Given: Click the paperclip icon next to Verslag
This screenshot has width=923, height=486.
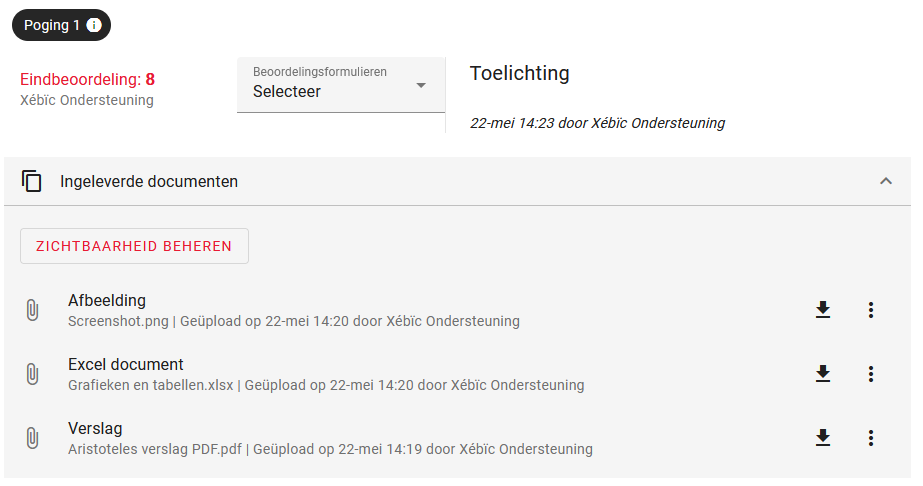Looking at the screenshot, I should (32, 438).
